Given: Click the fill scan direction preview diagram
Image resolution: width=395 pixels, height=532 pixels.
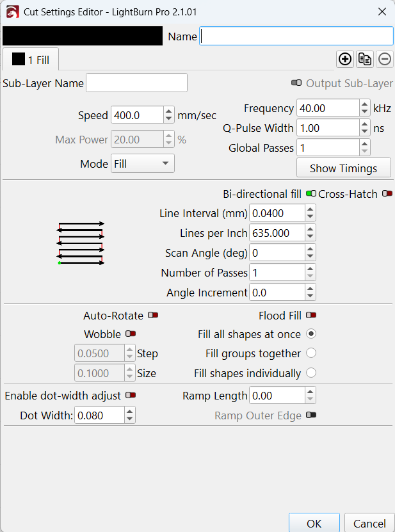Looking at the screenshot, I should pyautogui.click(x=81, y=243).
